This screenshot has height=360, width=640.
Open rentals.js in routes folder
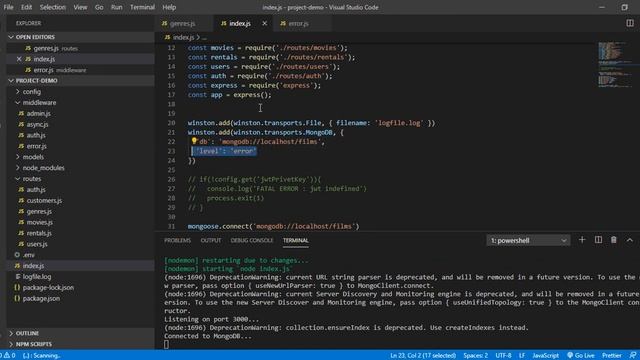[x=80, y=233]
